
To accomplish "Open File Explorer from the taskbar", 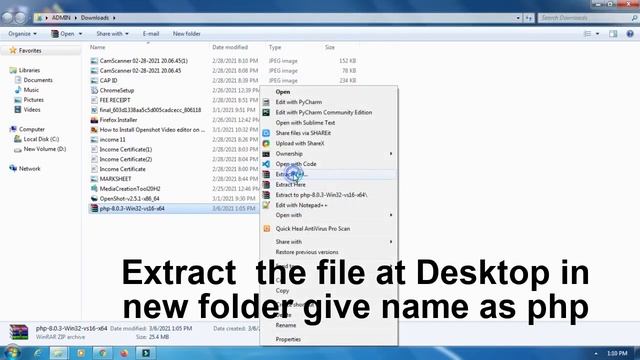I will tap(58, 353).
